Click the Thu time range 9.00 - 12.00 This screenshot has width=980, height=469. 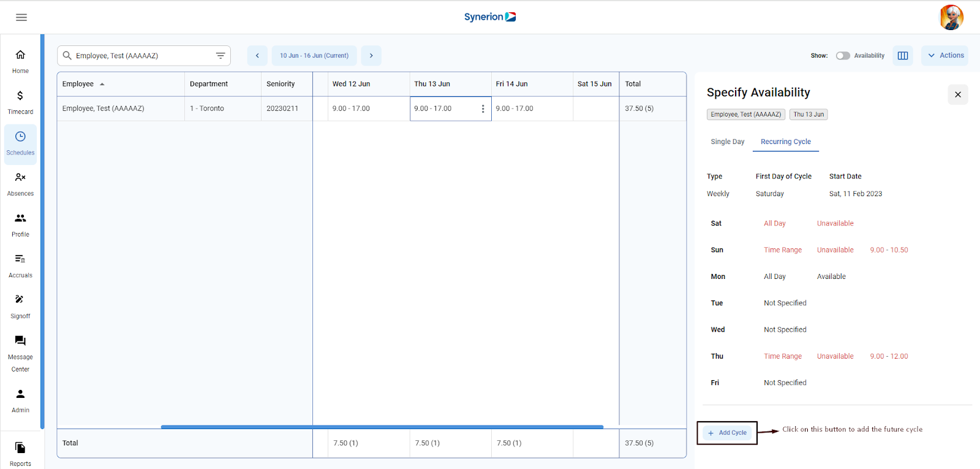[889, 356]
